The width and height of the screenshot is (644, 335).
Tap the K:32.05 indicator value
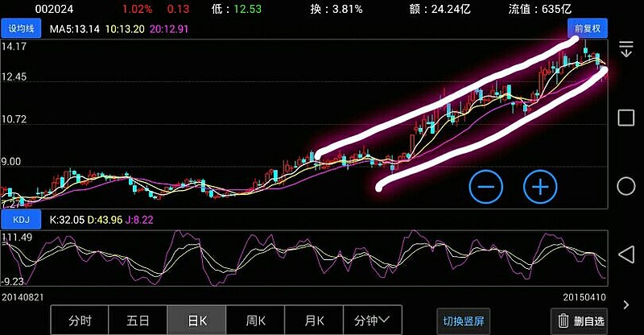click(x=67, y=220)
